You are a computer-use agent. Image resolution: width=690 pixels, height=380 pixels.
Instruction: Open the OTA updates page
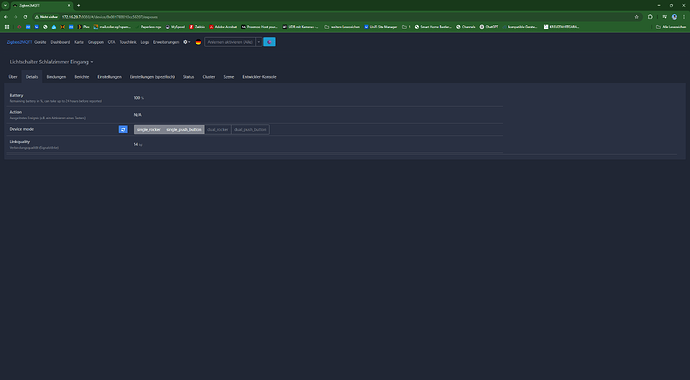pos(111,42)
